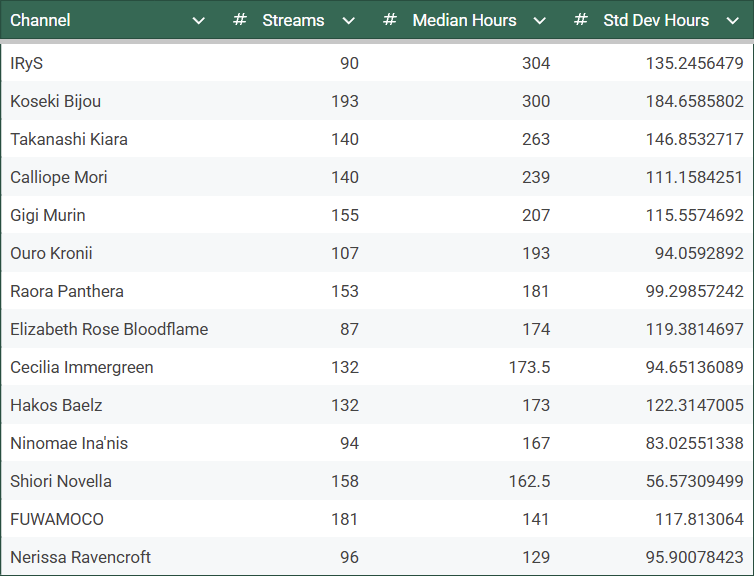Click the streams value 158 for Shiori Novella
The height and width of the screenshot is (576, 754).
[x=345, y=481]
